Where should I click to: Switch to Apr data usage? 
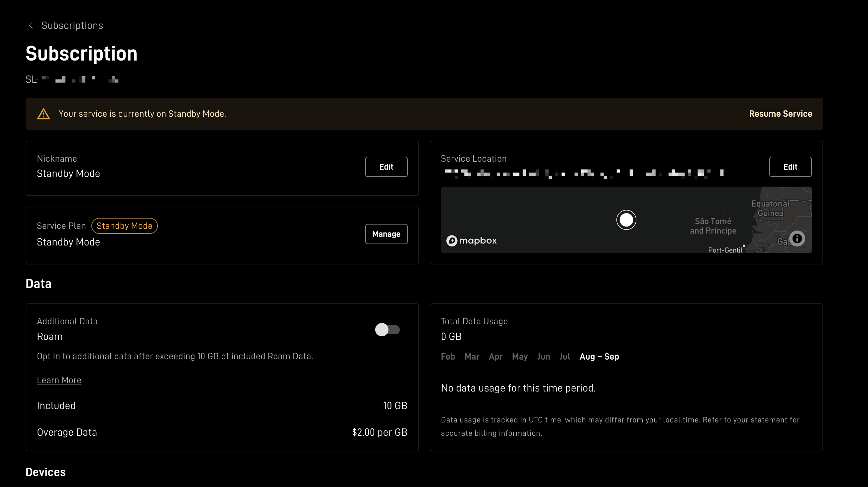pos(495,357)
